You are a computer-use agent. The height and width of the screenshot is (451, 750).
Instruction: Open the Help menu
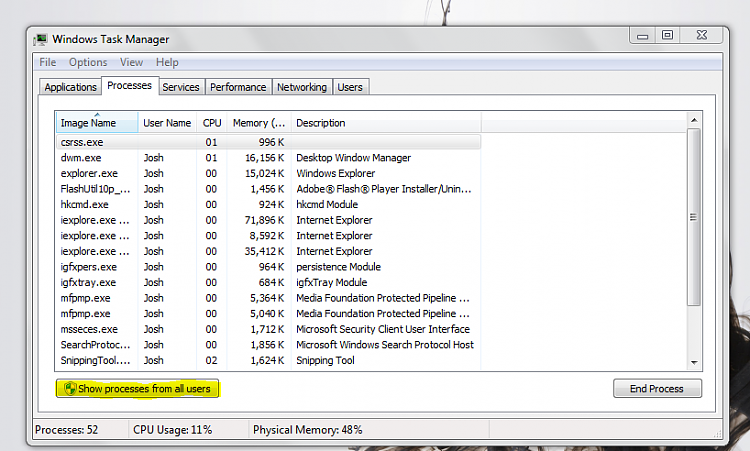(x=167, y=62)
